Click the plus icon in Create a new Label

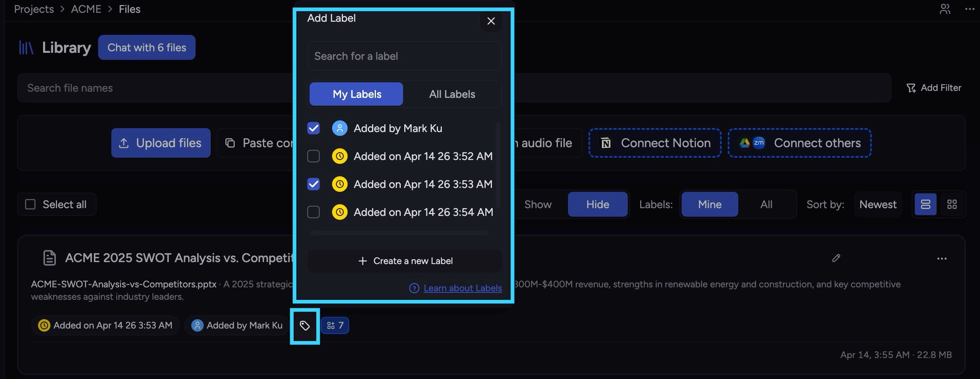click(362, 261)
